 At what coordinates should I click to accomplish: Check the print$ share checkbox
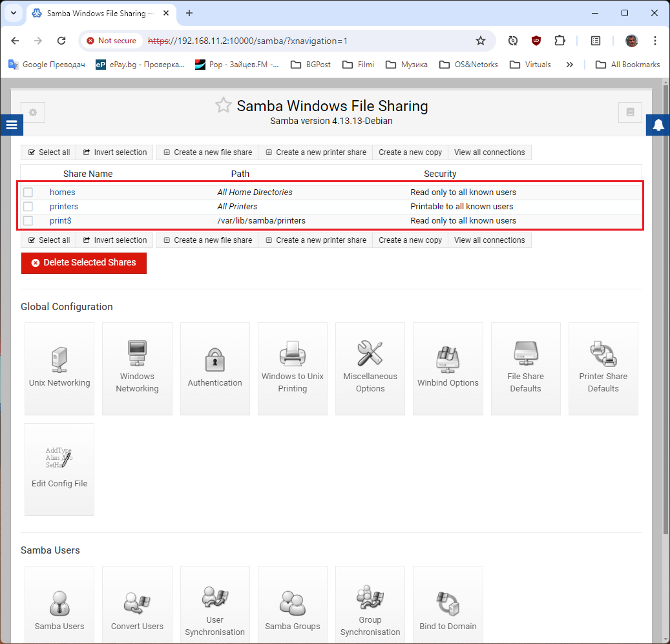(x=28, y=221)
